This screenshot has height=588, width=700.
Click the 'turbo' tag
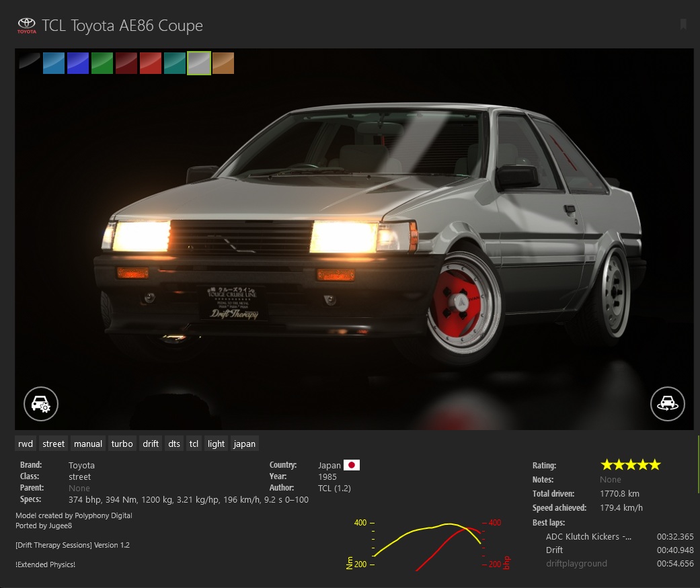click(x=122, y=444)
